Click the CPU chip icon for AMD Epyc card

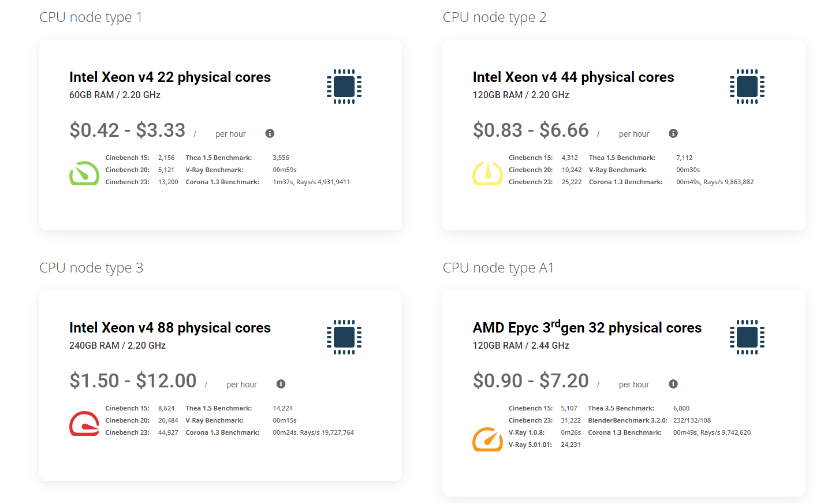click(x=747, y=337)
